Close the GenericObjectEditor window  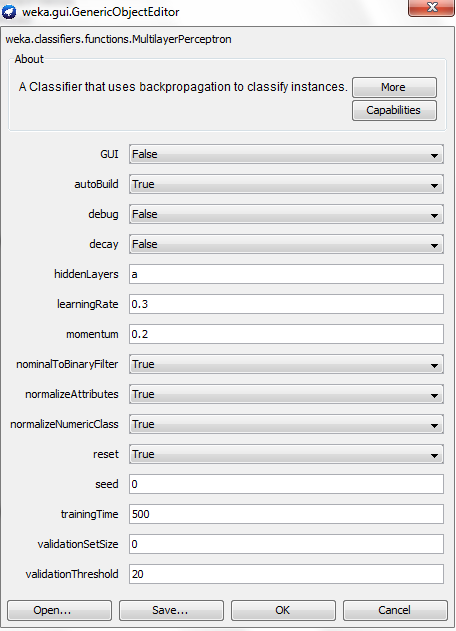click(x=431, y=8)
